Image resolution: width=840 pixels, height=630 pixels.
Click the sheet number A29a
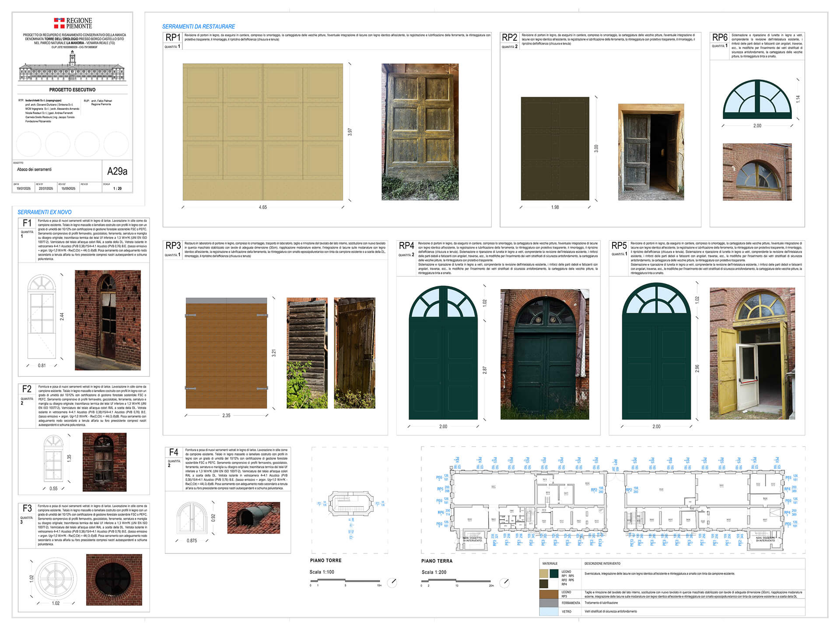(116, 170)
